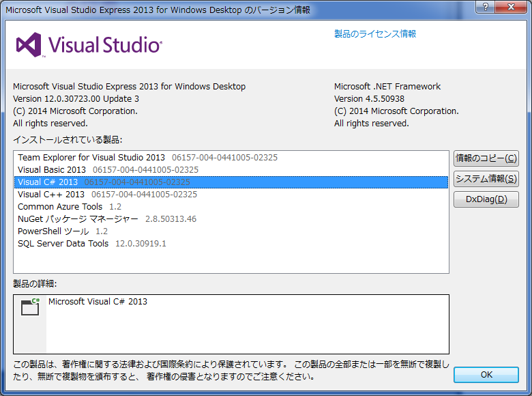Select NuGet パッケージ マネージャー entry

pyautogui.click(x=231, y=219)
